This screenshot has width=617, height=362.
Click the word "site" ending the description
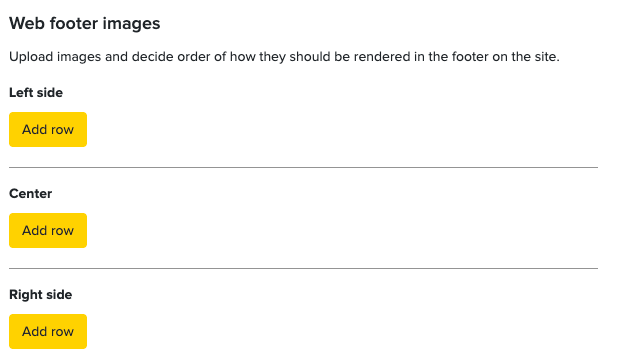tap(545, 57)
